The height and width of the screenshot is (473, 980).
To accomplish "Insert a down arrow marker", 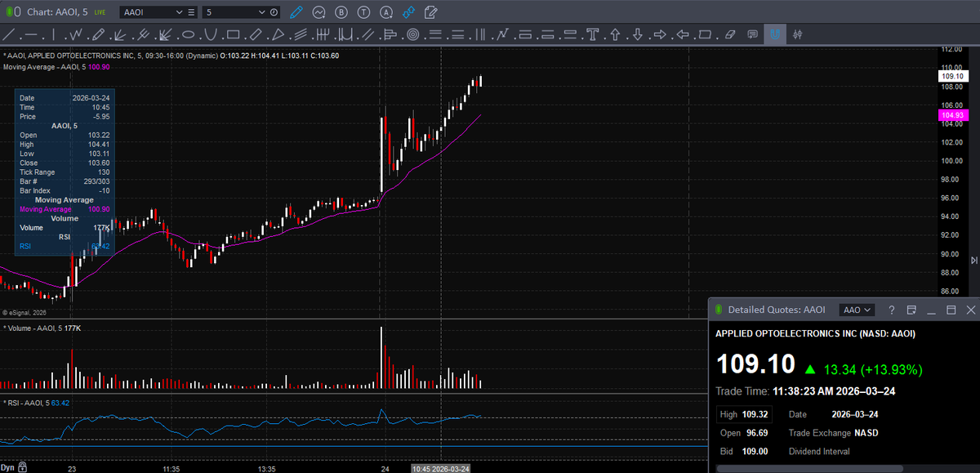I will [638, 34].
